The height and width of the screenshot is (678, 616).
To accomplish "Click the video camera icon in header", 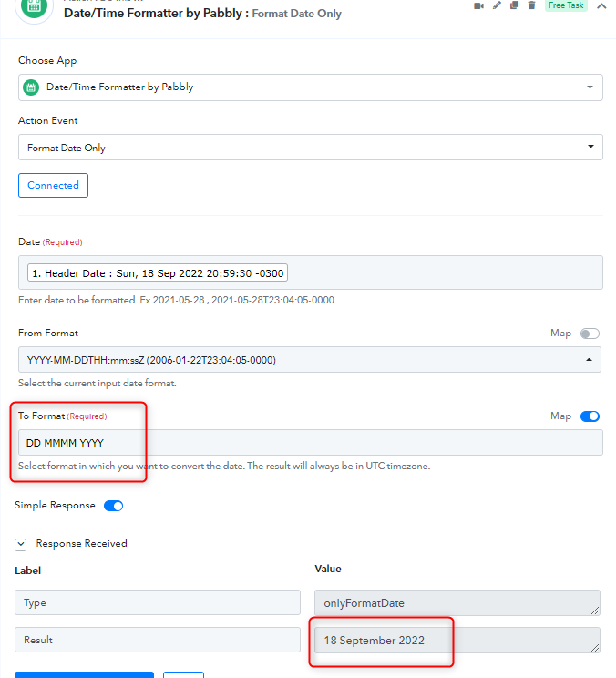I will [x=478, y=5].
